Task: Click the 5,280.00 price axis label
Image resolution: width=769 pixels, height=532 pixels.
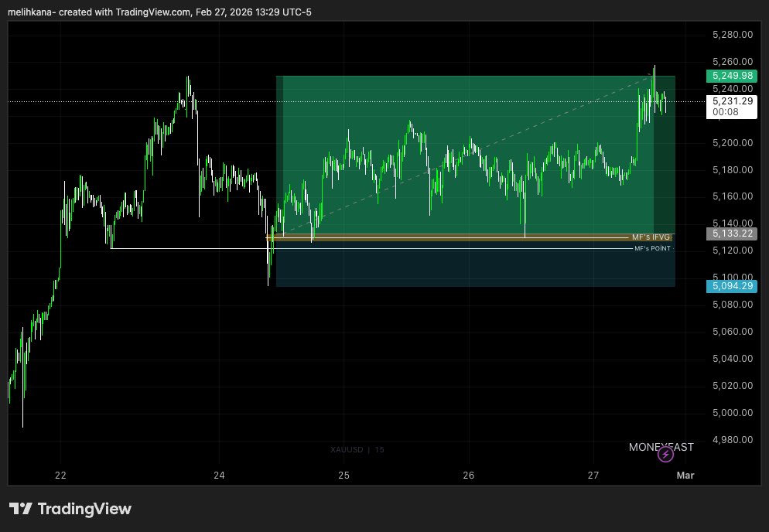Action: click(732, 35)
